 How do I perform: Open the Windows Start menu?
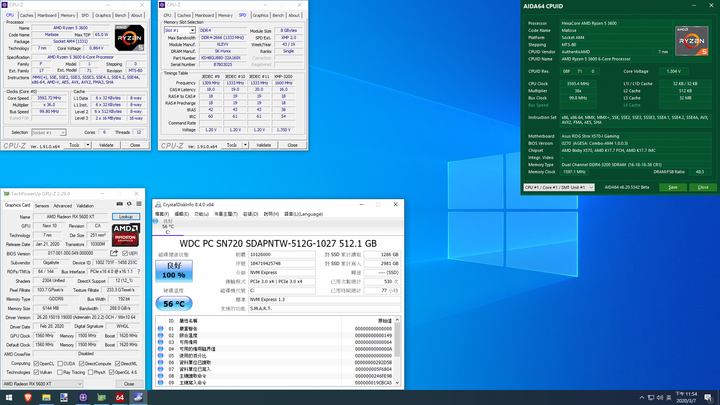click(9, 398)
